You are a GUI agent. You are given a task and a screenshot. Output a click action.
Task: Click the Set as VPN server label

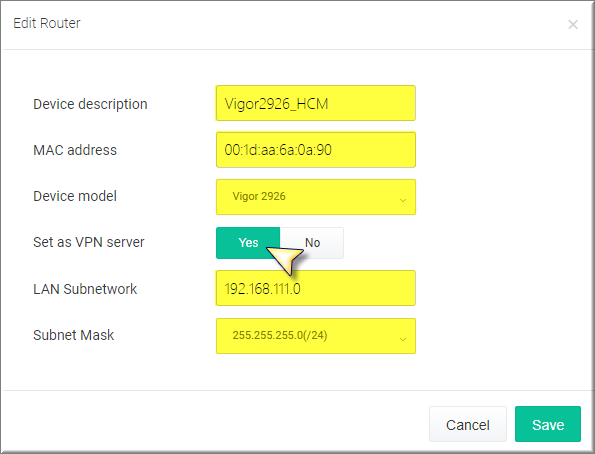pyautogui.click(x=89, y=242)
